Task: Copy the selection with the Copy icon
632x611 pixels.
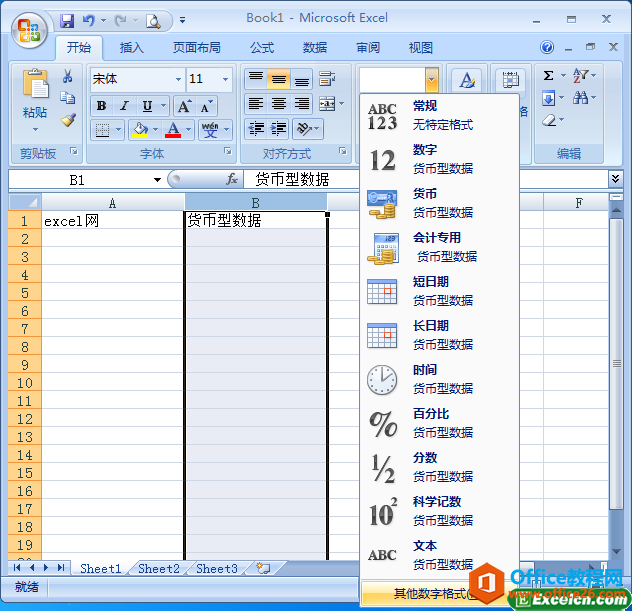Action: pos(68,97)
